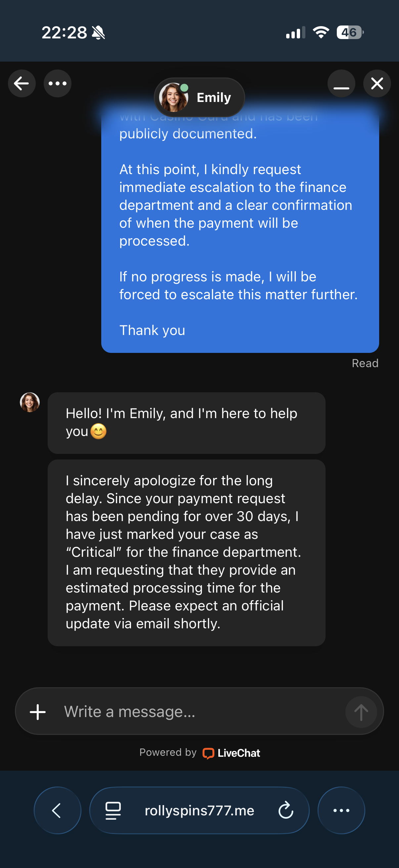Tap Emily's agent avatar in header
399x868 pixels.
174,97
